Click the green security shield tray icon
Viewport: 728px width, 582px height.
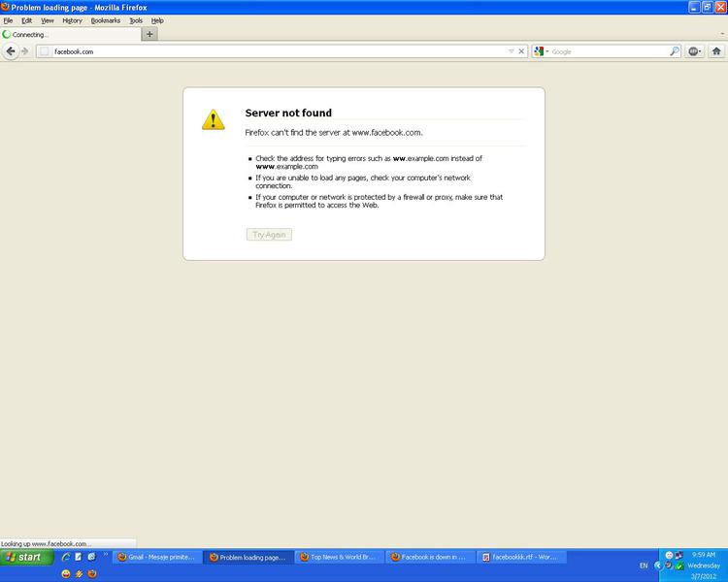tap(679, 566)
